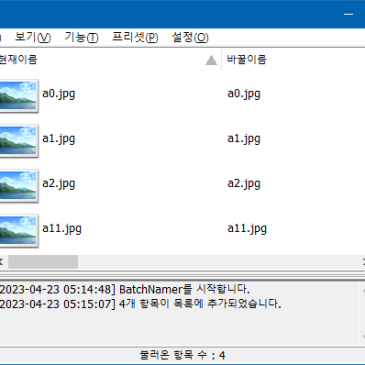This screenshot has width=365, height=365.
Task: Open the 기능(T) menu
Action: click(81, 37)
